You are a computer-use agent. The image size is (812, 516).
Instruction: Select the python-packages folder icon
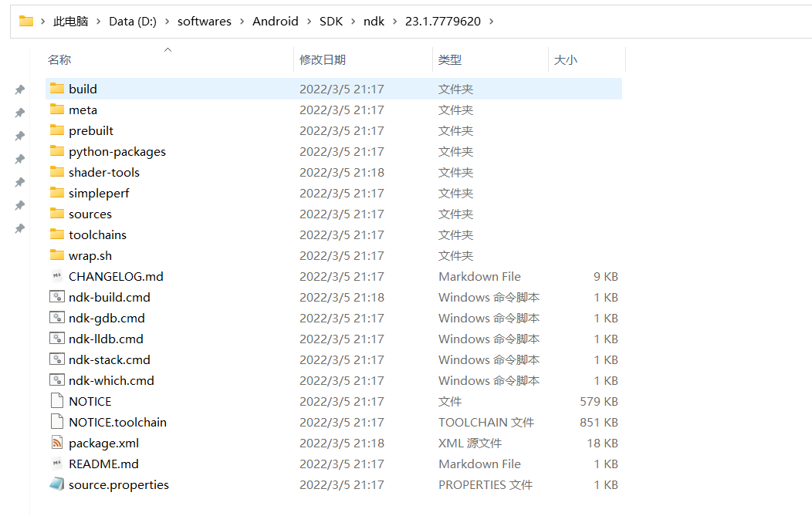(57, 151)
